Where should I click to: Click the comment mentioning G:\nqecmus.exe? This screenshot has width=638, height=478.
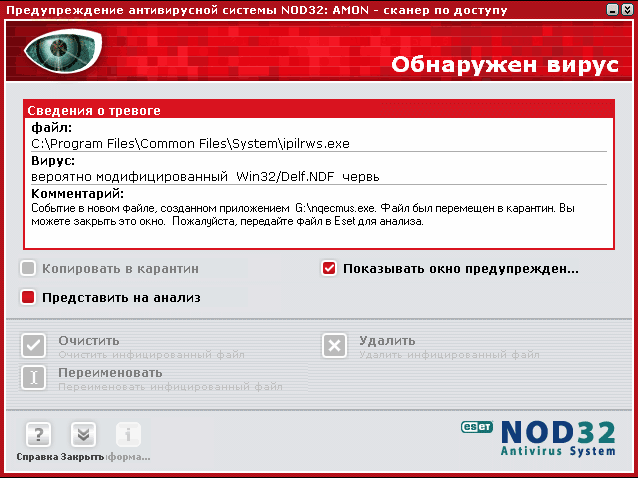pos(303,215)
